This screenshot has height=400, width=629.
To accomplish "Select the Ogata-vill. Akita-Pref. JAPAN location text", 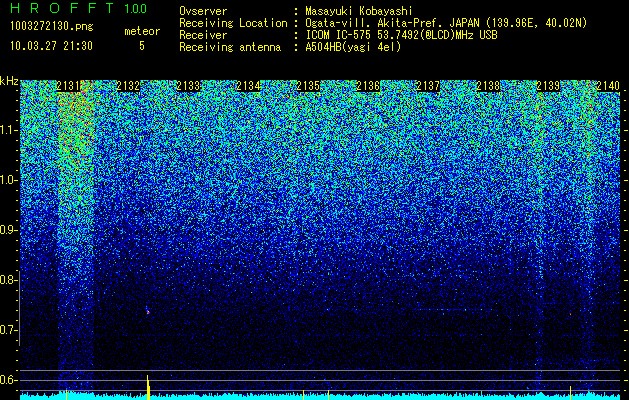I will [x=446, y=23].
